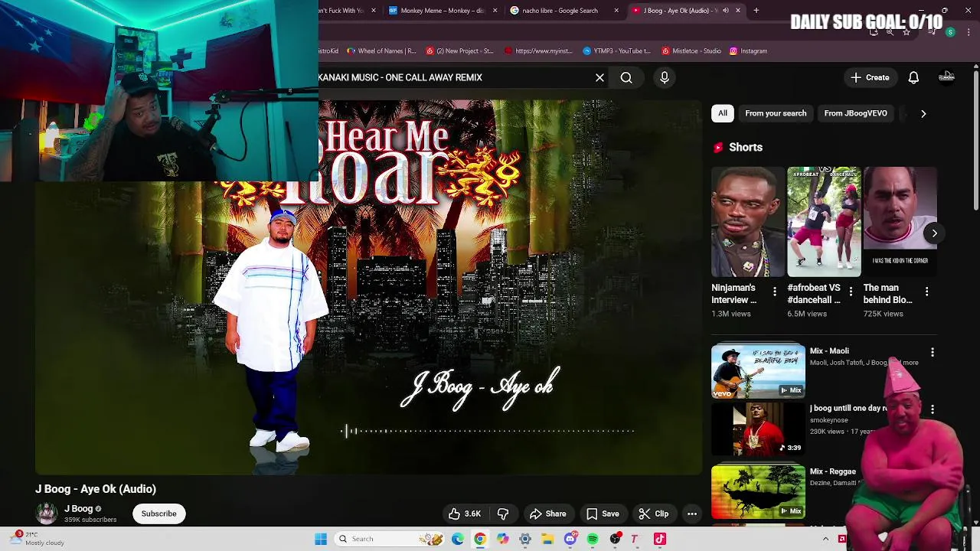980x551 pixels.
Task: Open the Mix - Maoli thumbnail
Action: click(x=758, y=371)
